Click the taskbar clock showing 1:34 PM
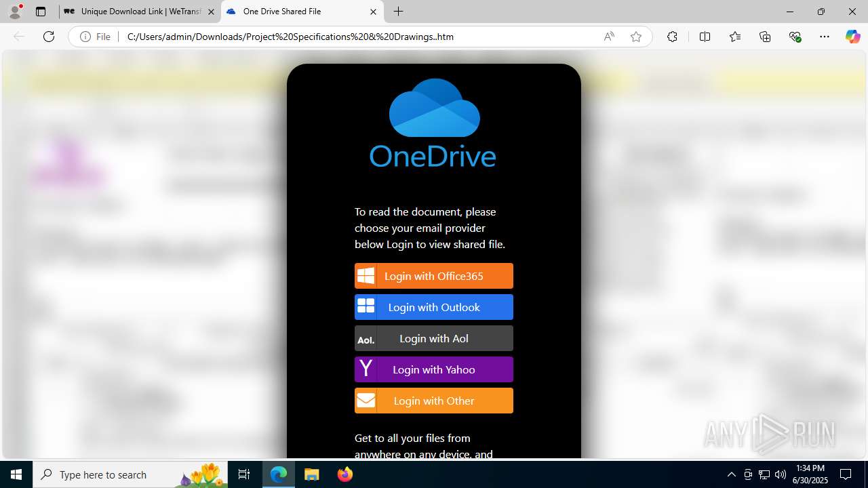The width and height of the screenshot is (868, 488). coord(810,474)
